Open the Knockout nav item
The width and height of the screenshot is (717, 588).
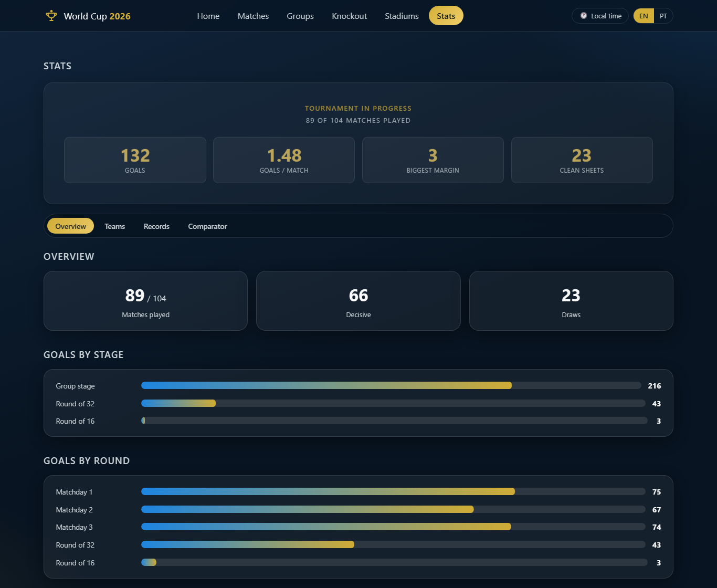click(350, 16)
